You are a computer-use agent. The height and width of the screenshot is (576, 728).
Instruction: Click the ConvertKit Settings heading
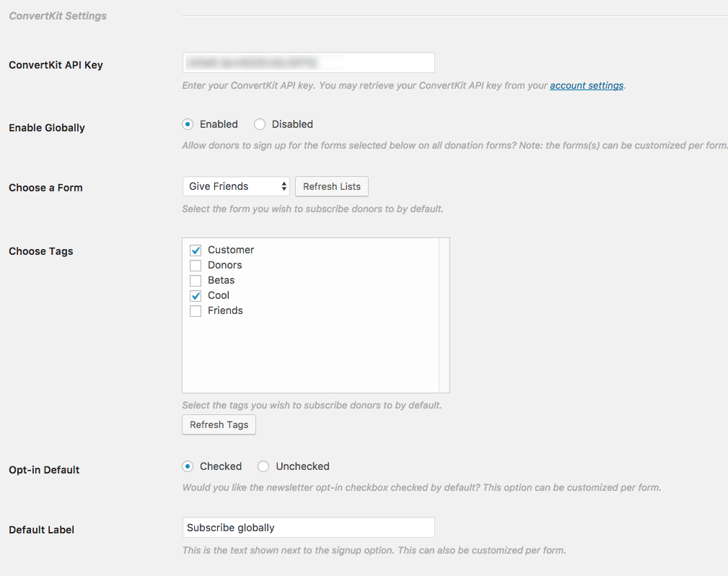coord(58,16)
